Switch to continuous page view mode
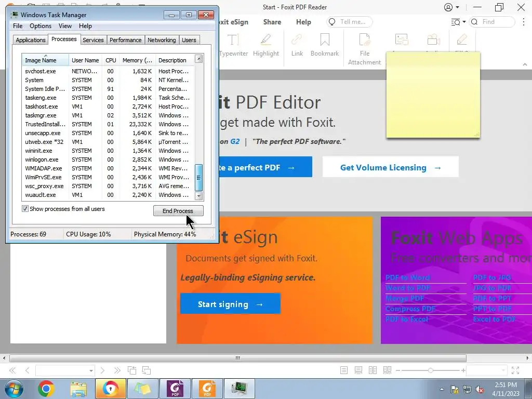 (358, 370)
